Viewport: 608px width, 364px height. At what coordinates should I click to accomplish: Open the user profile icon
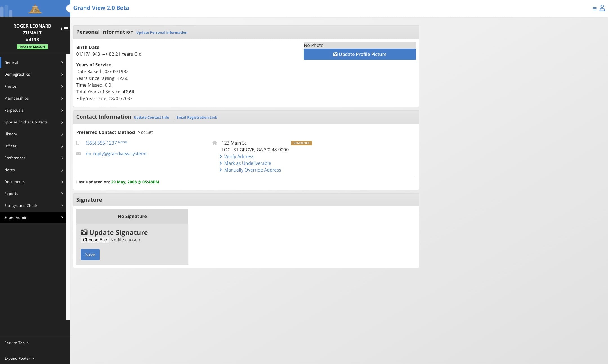[602, 8]
